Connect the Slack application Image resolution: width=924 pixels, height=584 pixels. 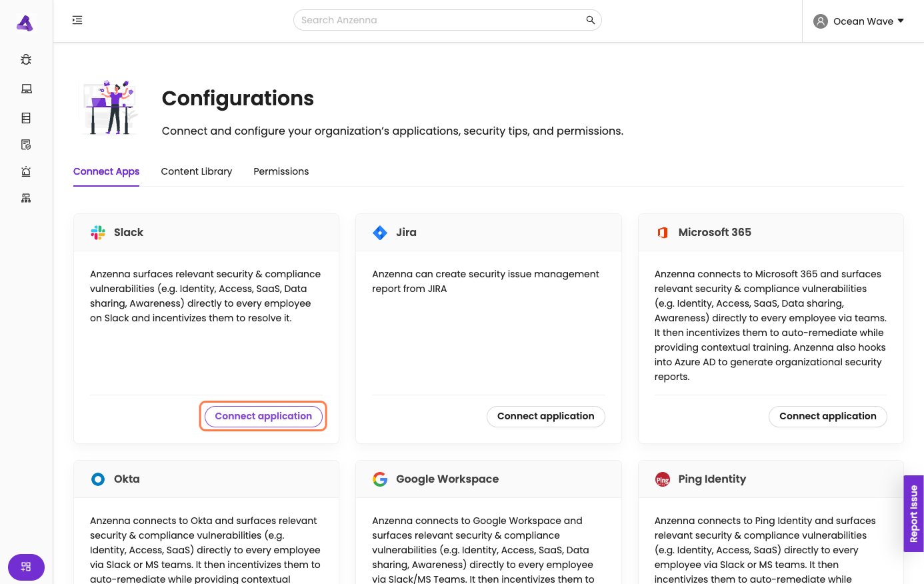pos(263,416)
